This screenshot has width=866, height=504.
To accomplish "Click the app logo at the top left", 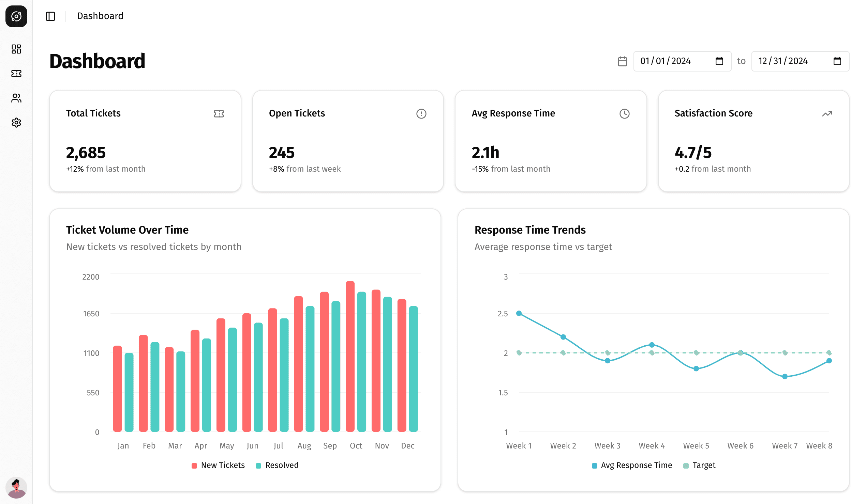I will (16, 16).
